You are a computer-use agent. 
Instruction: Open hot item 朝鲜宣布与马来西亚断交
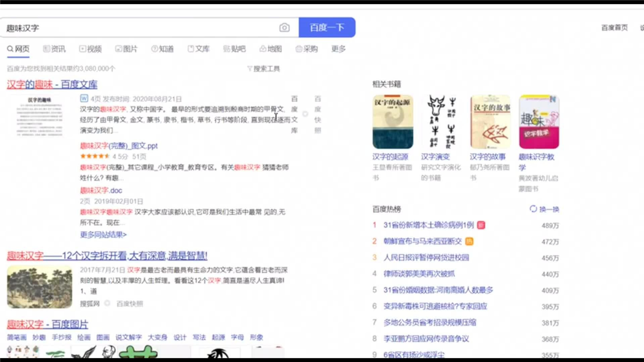coord(423,241)
